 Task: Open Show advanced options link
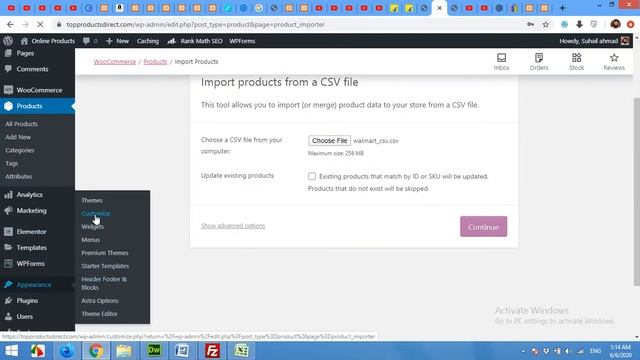tap(233, 226)
